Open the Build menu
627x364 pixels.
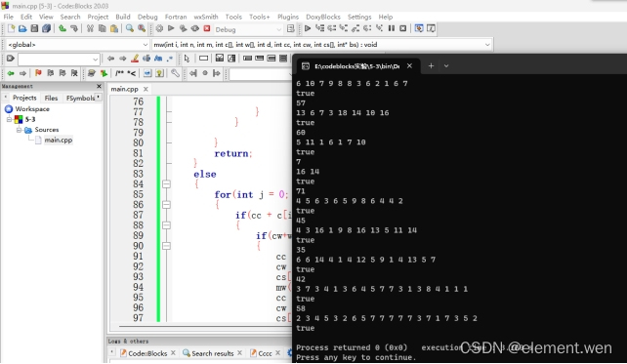tap(123, 17)
